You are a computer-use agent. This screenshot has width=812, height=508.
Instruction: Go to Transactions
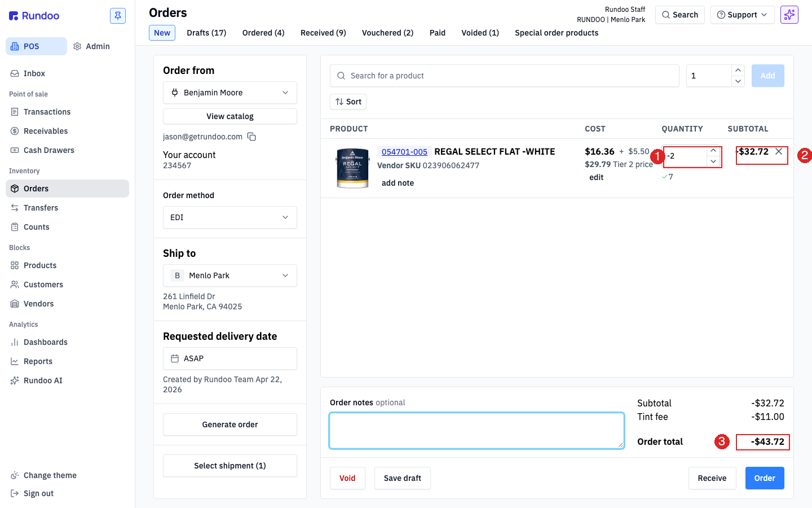tap(68, 112)
